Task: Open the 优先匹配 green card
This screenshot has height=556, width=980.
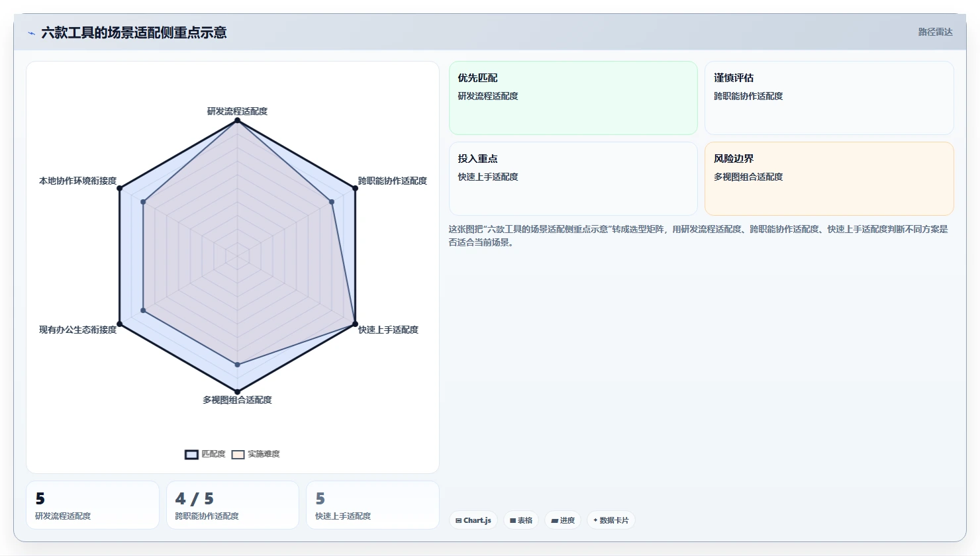Action: click(x=573, y=98)
